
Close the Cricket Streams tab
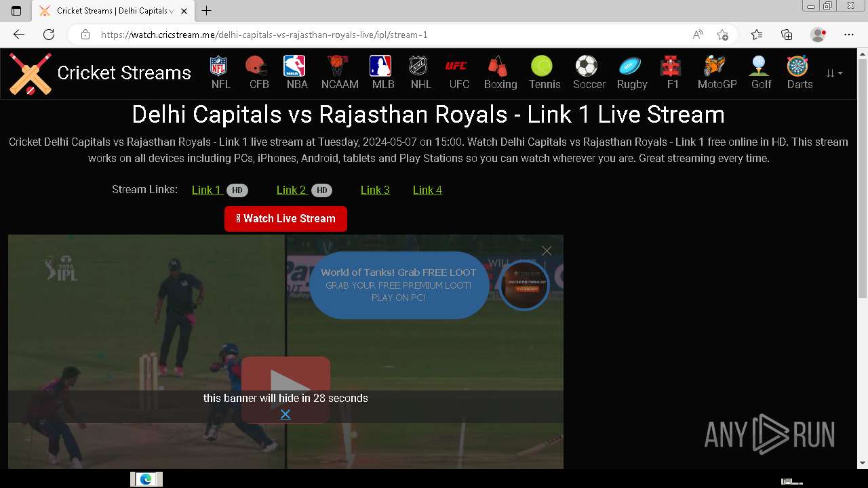(184, 11)
